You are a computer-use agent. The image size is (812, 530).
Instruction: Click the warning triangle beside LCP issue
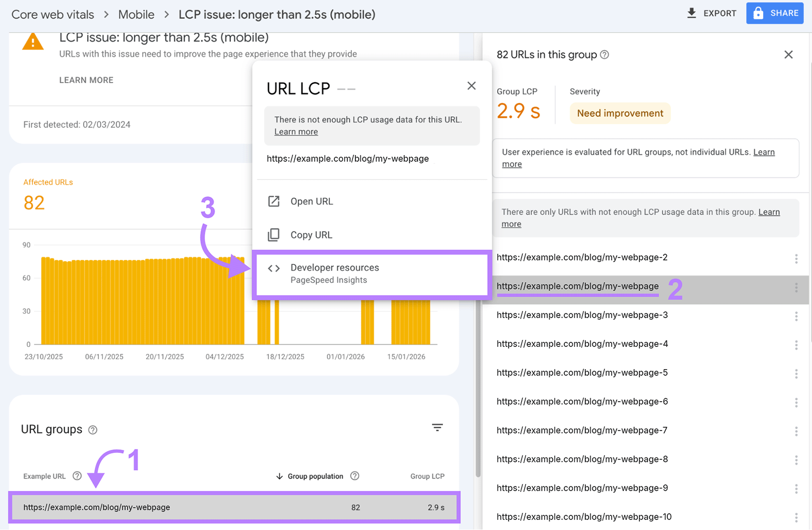32,42
